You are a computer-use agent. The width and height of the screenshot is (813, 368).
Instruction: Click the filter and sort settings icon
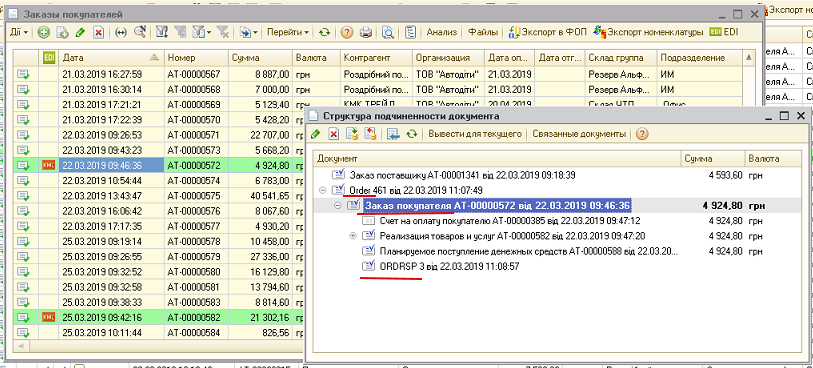(x=162, y=32)
